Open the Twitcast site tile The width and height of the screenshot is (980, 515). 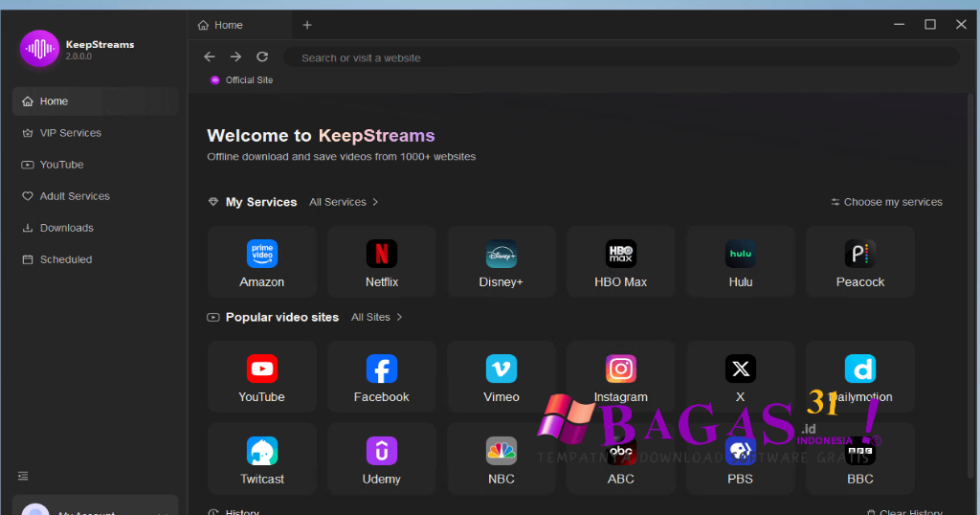(262, 459)
